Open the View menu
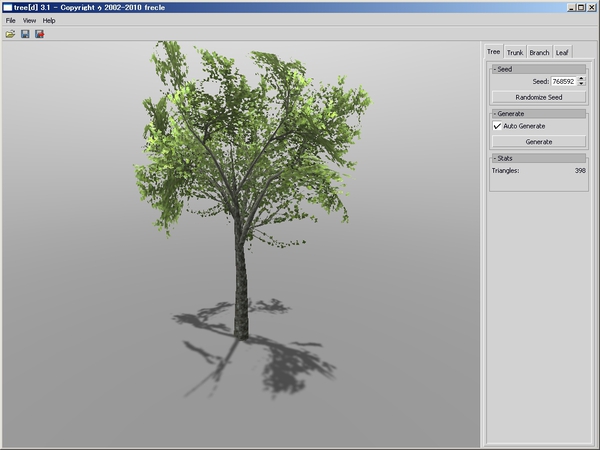The height and width of the screenshot is (450, 600). pos(29,21)
